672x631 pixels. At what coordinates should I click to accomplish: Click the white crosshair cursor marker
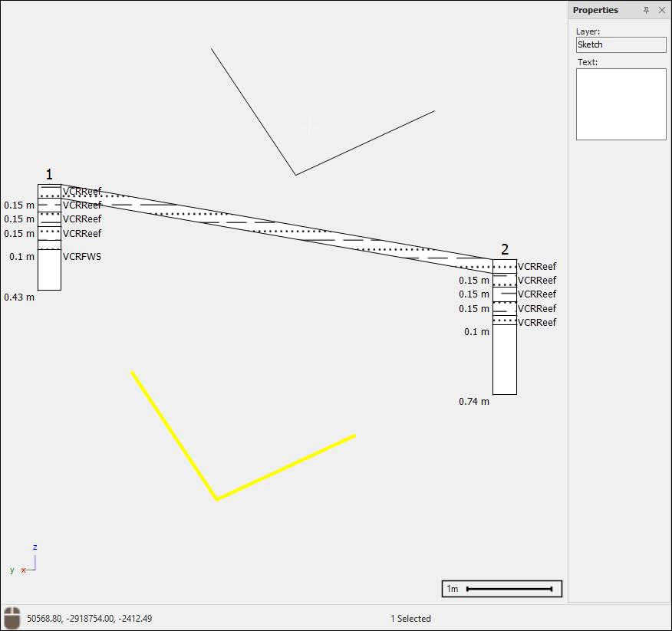(310, 127)
